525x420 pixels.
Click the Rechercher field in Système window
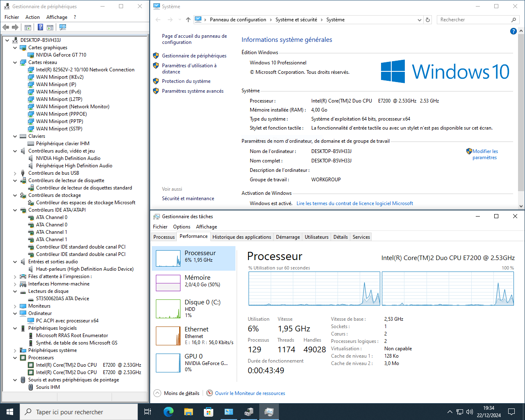coord(477,20)
